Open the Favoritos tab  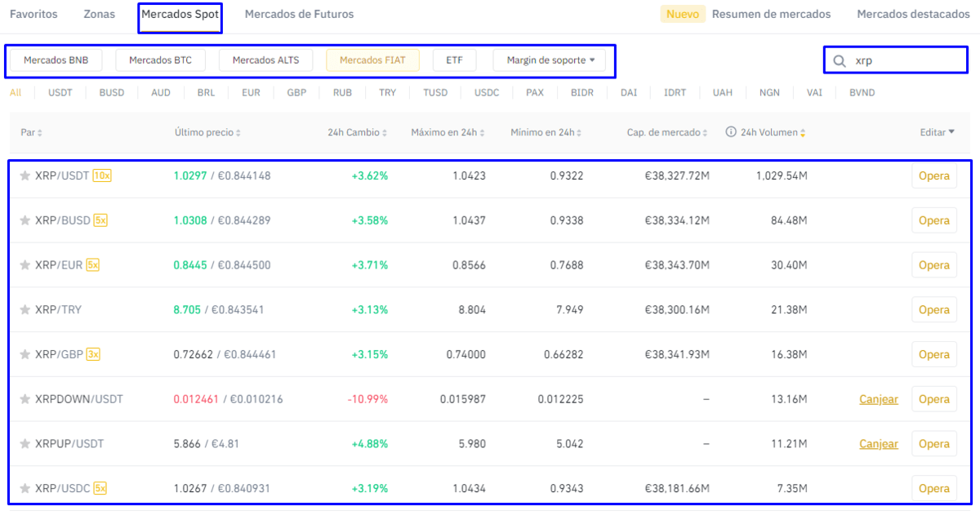point(33,14)
